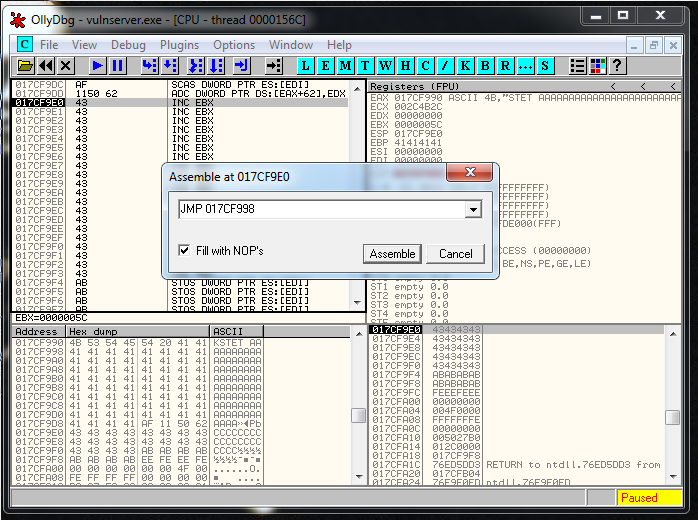Click the ASCII column header in dump
698x520 pixels.
click(236, 332)
